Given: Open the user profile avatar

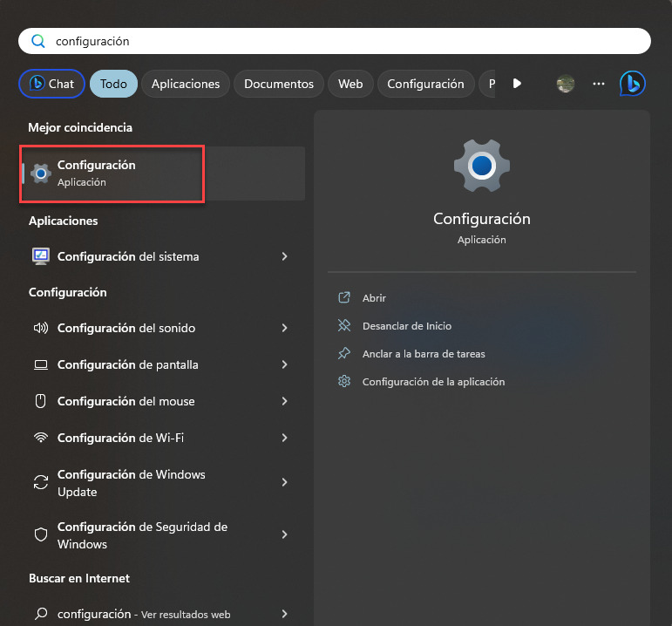Looking at the screenshot, I should [x=566, y=83].
